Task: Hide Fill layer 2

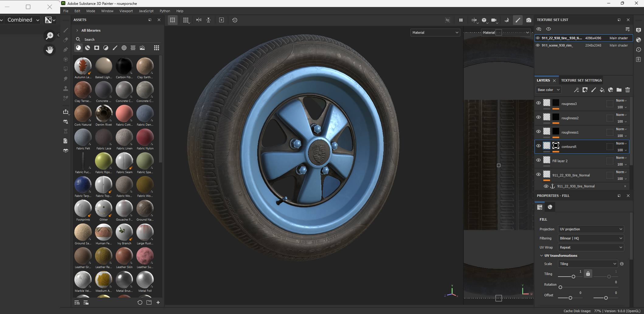Action: click(538, 160)
